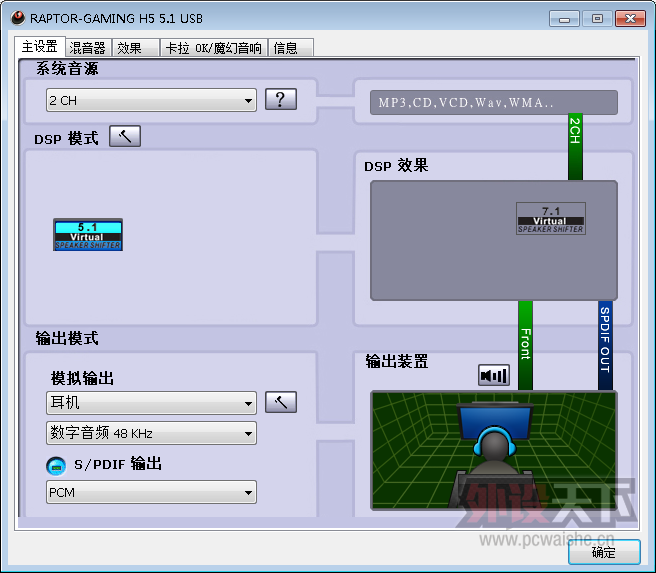
Task: Click the green Front output channel bar
Action: click(x=525, y=344)
